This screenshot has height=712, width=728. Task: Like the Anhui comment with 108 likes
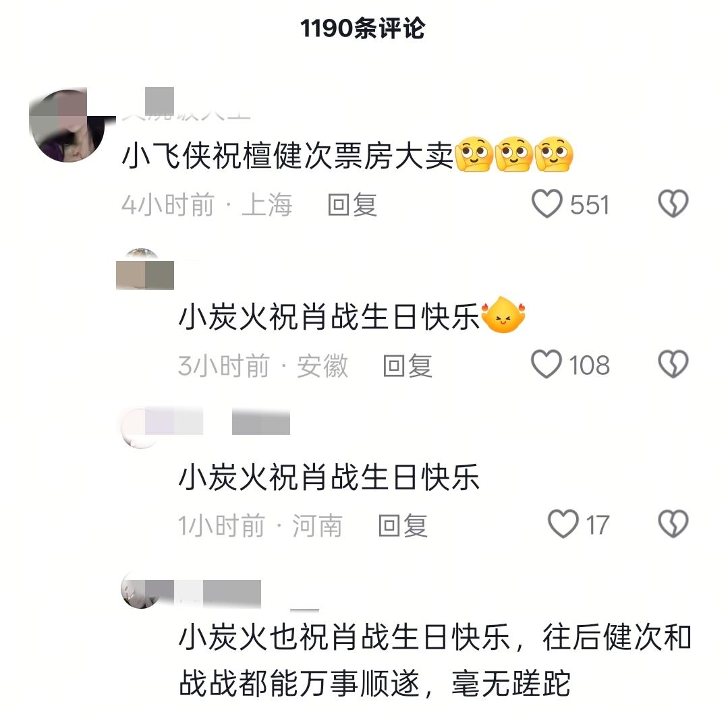547,364
